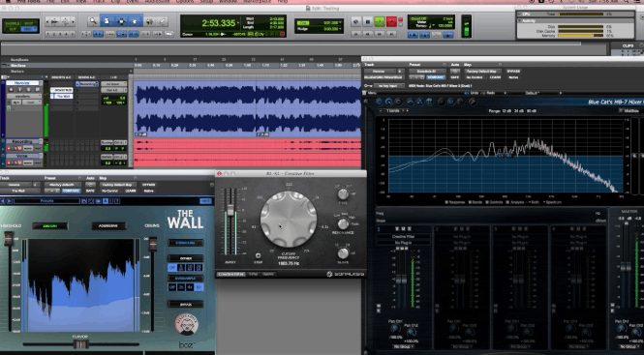This screenshot has width=644, height=355.
Task: Click the plug-in automation enable button in The Wall header
Action: pos(90,185)
